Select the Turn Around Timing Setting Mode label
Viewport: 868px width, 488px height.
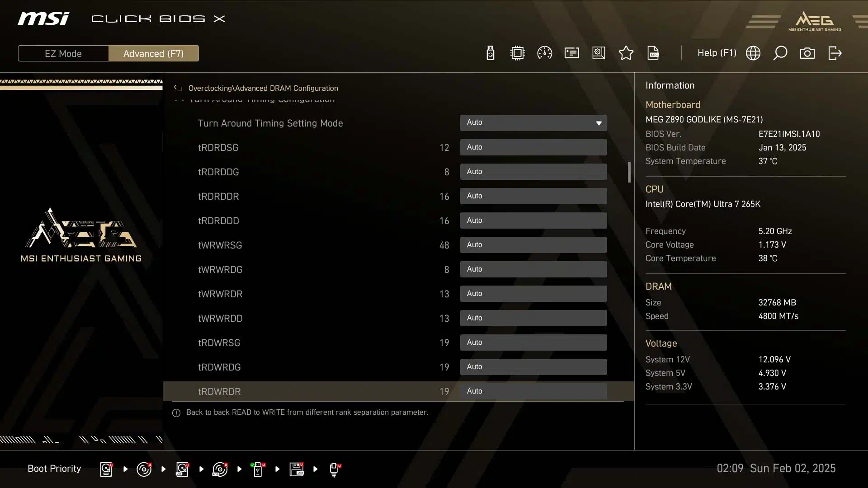[x=270, y=123]
